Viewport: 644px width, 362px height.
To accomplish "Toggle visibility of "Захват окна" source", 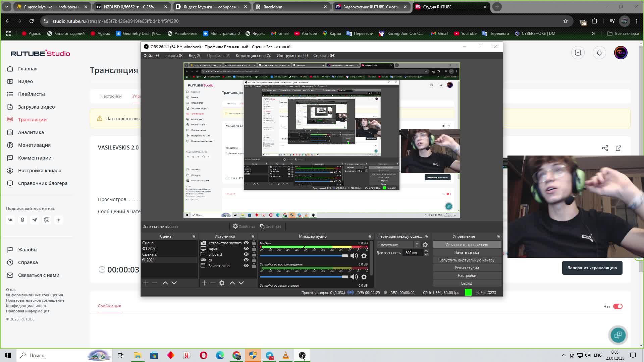I will coord(246,266).
